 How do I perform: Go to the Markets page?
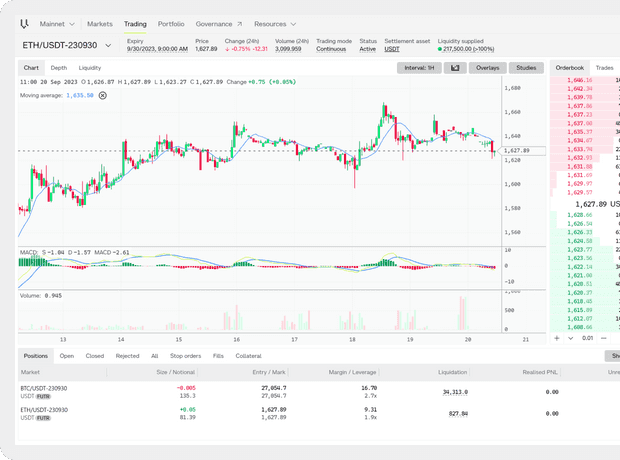[100, 23]
